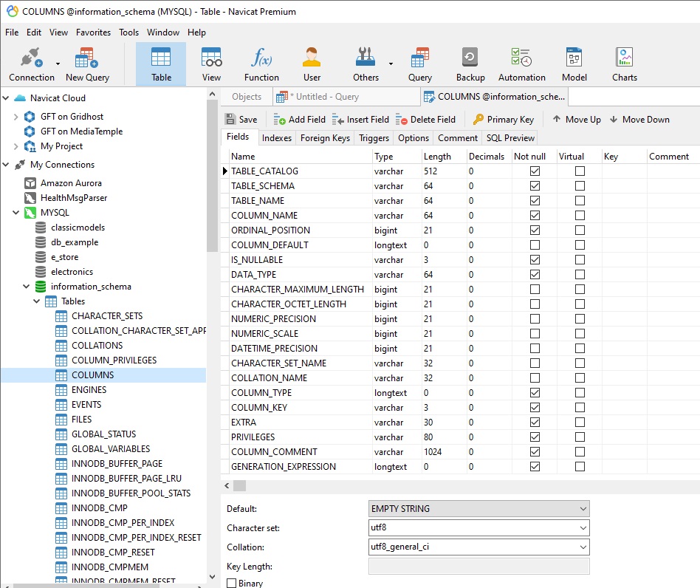Click the User management icon

pos(312,63)
